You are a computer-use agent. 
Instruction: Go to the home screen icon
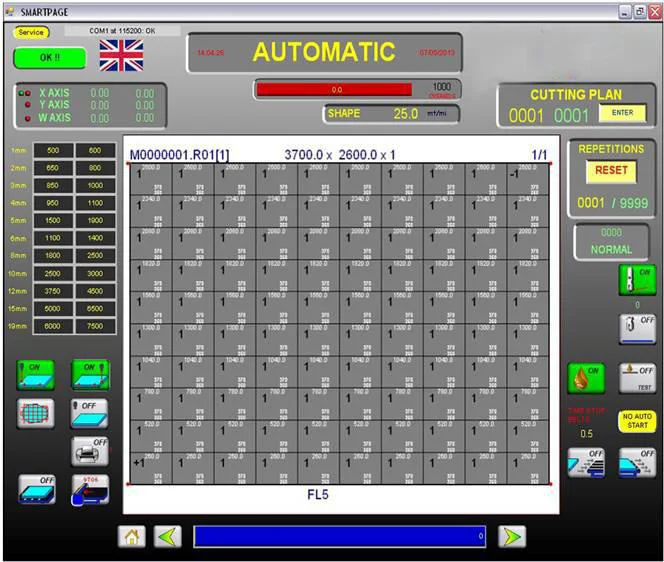point(132,537)
